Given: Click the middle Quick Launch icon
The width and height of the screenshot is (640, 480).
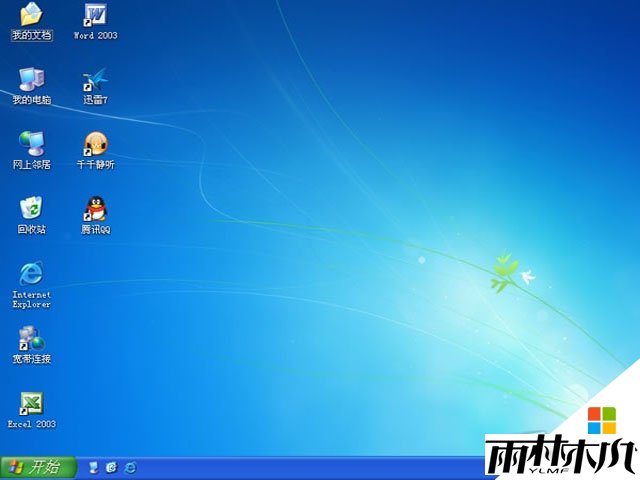Looking at the screenshot, I should coord(111,467).
